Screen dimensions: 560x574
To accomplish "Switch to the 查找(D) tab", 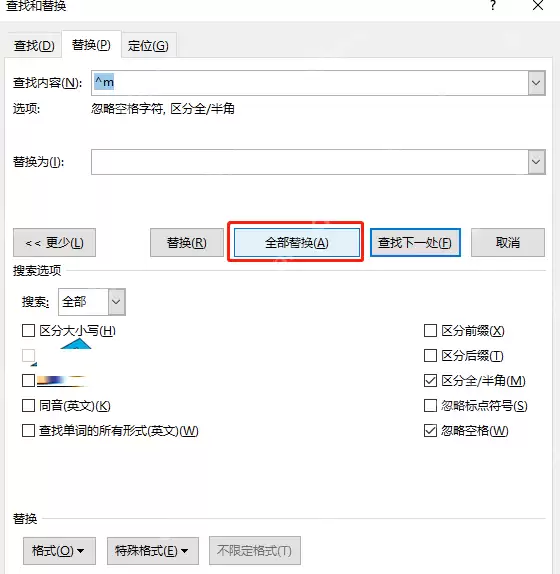I will click(x=34, y=45).
